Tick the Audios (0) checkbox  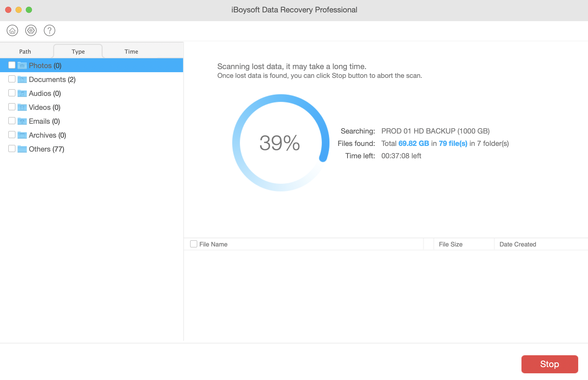pos(12,93)
